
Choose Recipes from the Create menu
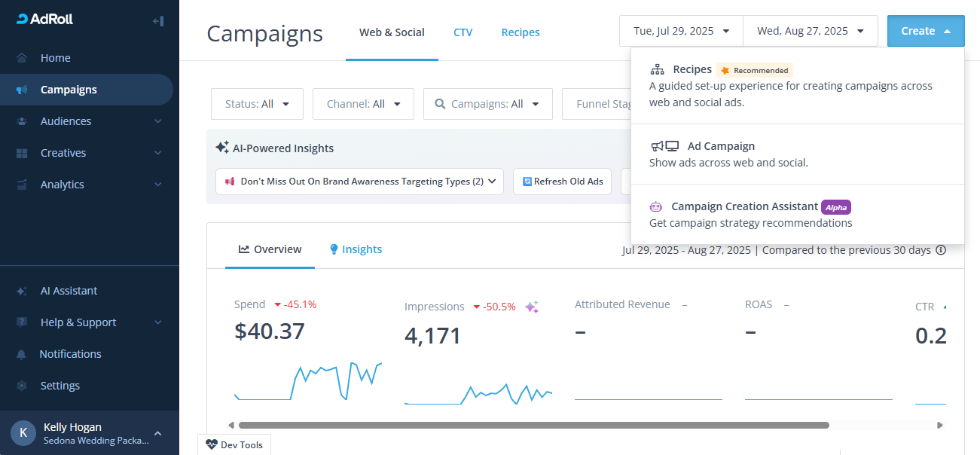pos(797,86)
